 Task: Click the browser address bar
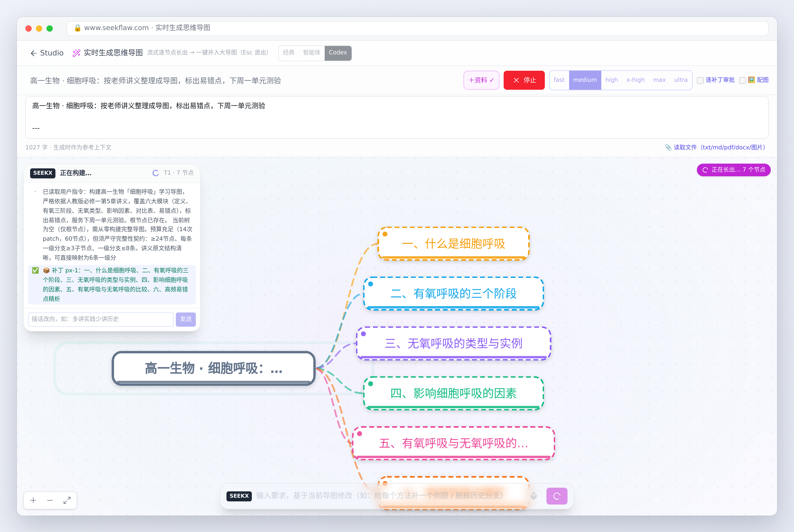click(x=417, y=28)
